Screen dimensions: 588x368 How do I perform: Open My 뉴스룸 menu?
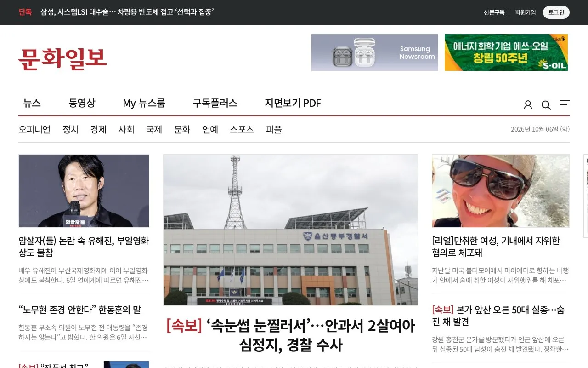(144, 103)
